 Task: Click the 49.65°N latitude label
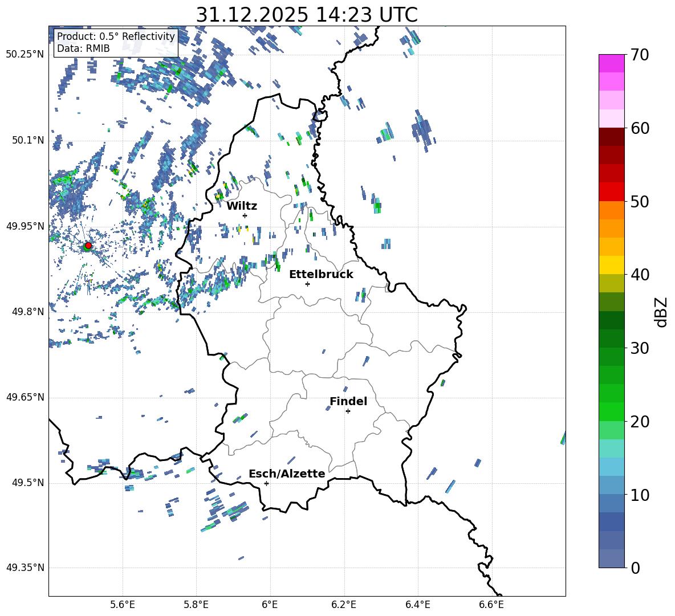click(x=25, y=397)
